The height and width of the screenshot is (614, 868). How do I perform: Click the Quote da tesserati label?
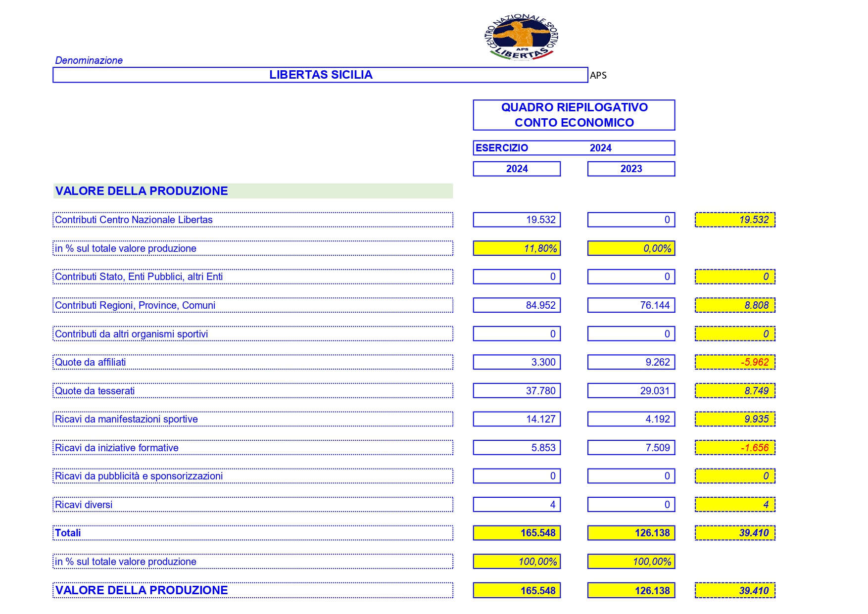(253, 391)
